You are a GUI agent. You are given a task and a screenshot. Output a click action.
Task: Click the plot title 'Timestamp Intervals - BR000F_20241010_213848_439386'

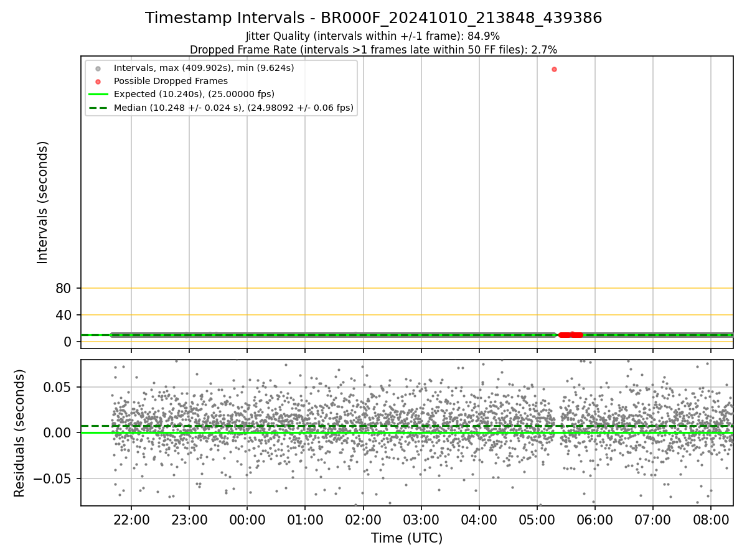point(374,18)
